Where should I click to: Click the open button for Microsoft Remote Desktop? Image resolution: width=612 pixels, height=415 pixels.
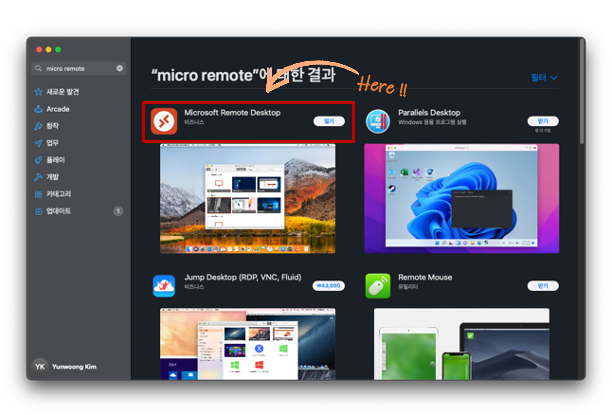pos(329,121)
